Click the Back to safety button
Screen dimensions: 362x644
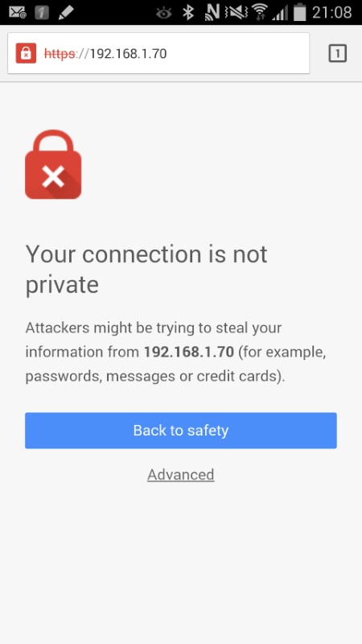click(180, 431)
